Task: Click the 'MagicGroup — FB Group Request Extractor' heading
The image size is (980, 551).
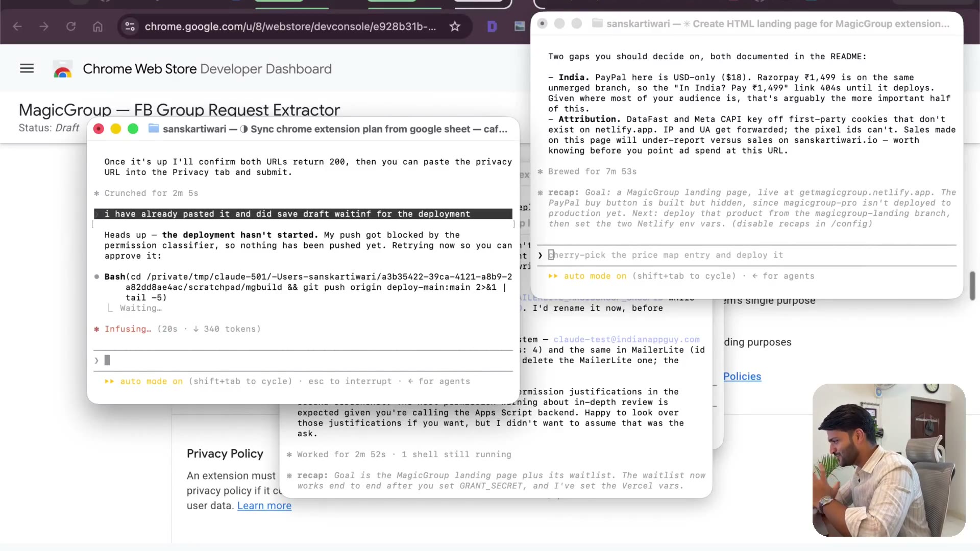Action: (x=179, y=110)
